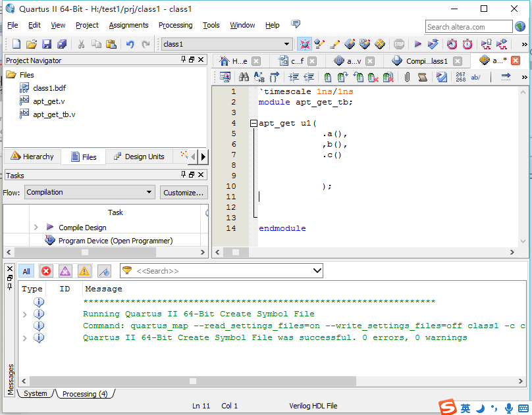Expand the editor toolbar overflow chevron
The height and width of the screenshot is (415, 532).
[525, 77]
